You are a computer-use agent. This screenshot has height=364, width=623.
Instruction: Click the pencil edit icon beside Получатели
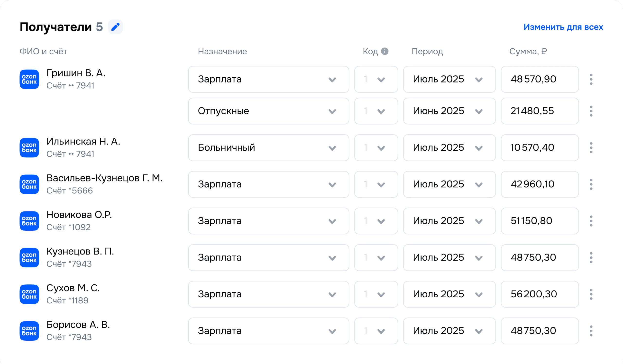(115, 27)
